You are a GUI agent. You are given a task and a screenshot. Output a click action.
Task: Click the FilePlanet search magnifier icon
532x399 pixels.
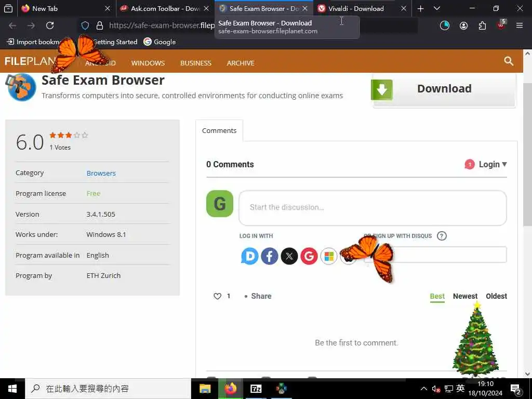[508, 61]
